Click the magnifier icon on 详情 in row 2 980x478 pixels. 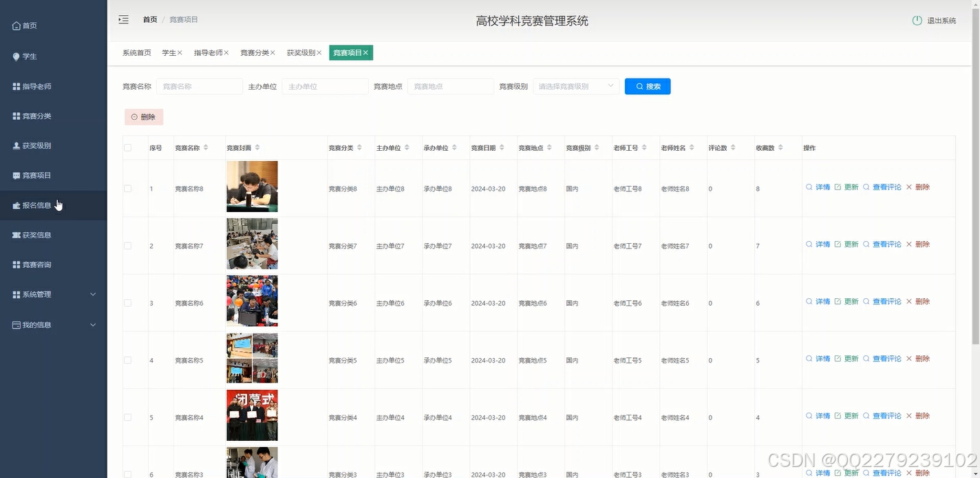(808, 244)
